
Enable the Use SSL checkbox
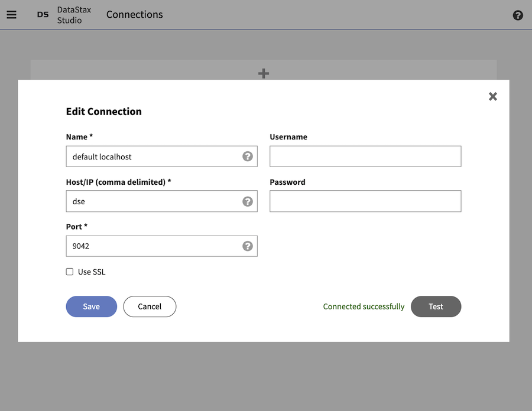(70, 272)
